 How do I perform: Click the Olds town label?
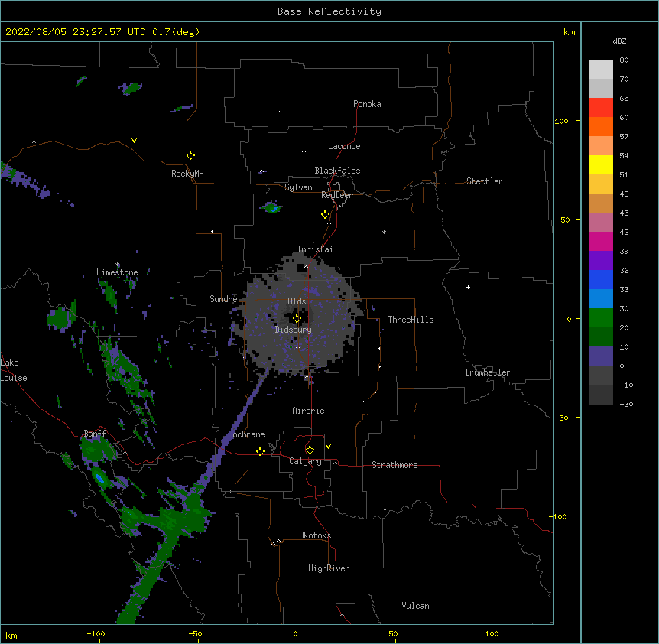[297, 301]
